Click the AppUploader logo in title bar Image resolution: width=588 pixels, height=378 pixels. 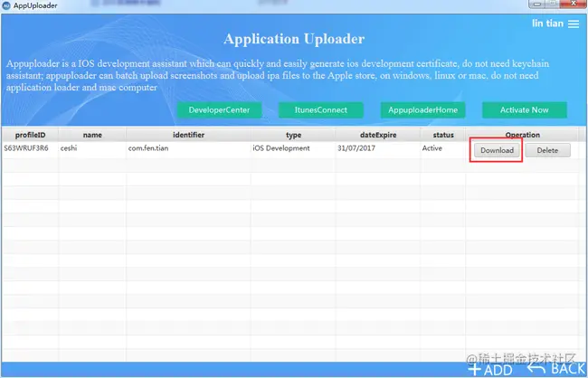pos(6,5)
